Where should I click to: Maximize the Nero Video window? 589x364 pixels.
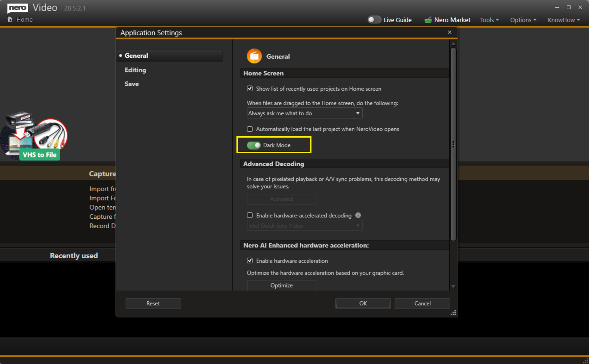pos(569,7)
